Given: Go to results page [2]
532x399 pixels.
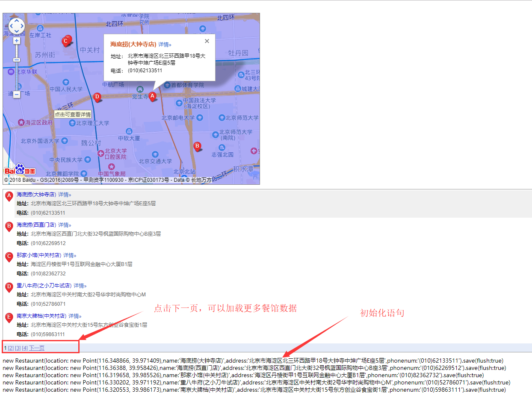Looking at the screenshot, I should pyautogui.click(x=11, y=348).
